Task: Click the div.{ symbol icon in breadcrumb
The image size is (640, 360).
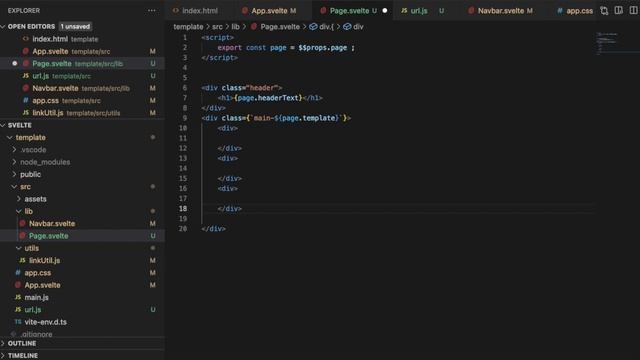Action: (x=313, y=27)
